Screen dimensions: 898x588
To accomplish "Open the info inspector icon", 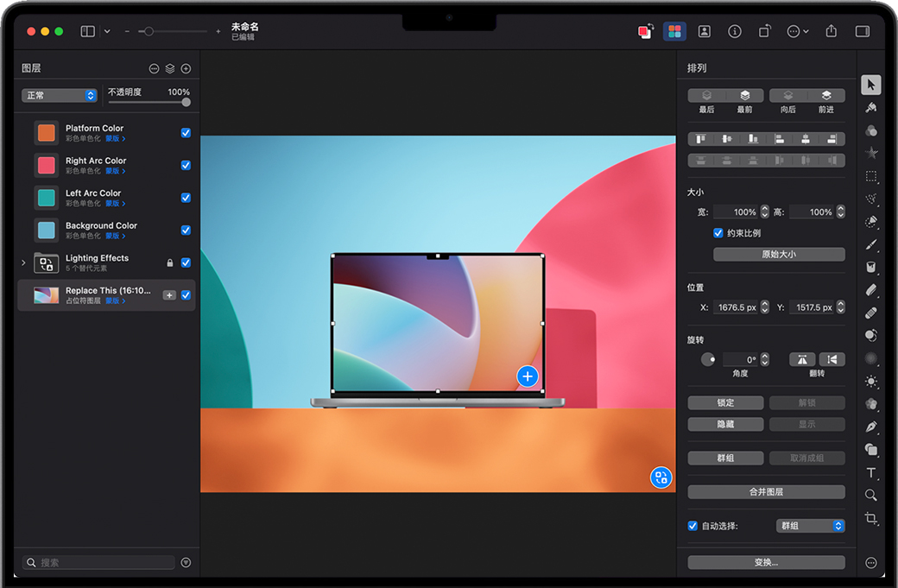I will (735, 31).
